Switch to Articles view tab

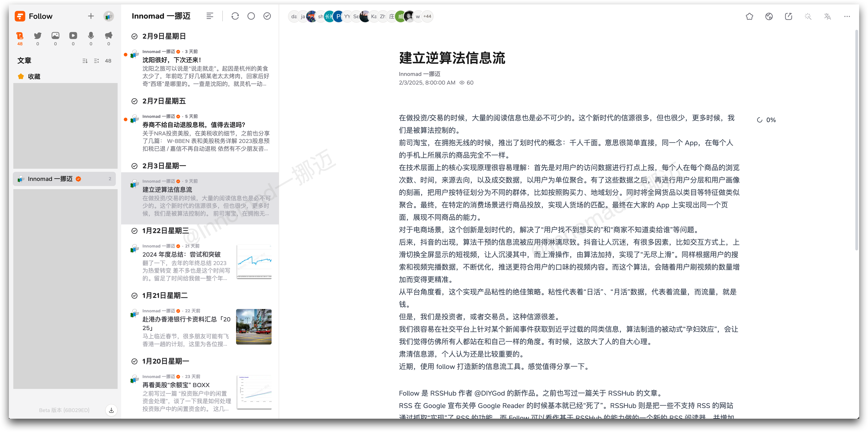(x=20, y=38)
